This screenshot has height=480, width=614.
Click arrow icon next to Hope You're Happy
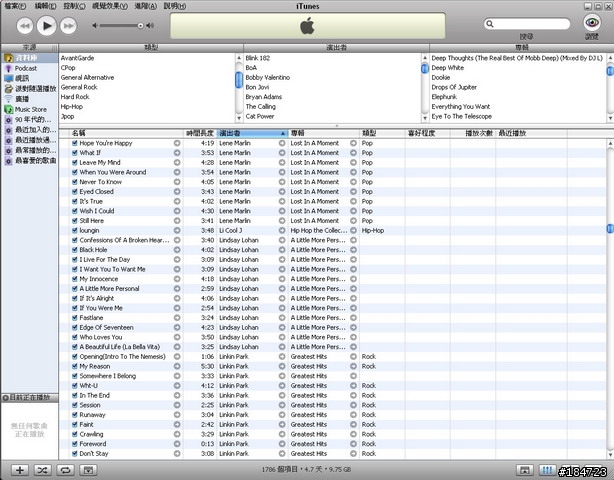pyautogui.click(x=177, y=143)
